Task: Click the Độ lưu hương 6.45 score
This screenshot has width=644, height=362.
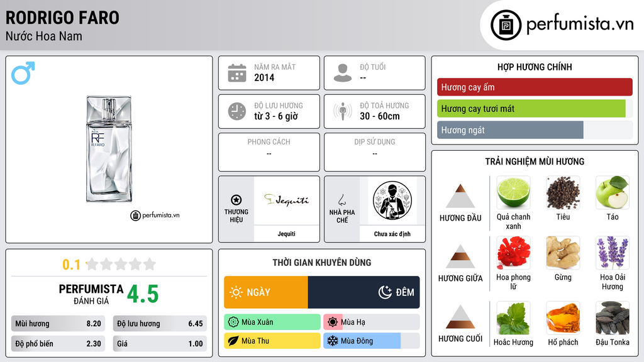Action: (160, 324)
